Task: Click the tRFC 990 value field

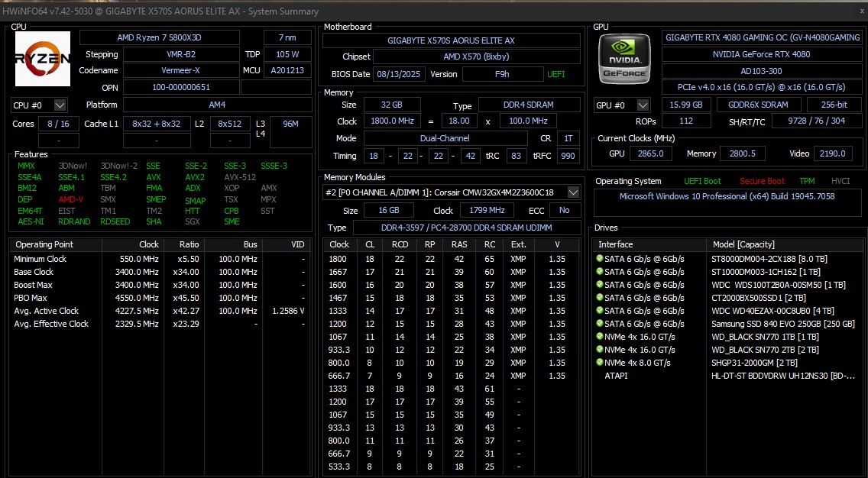Action: point(568,156)
